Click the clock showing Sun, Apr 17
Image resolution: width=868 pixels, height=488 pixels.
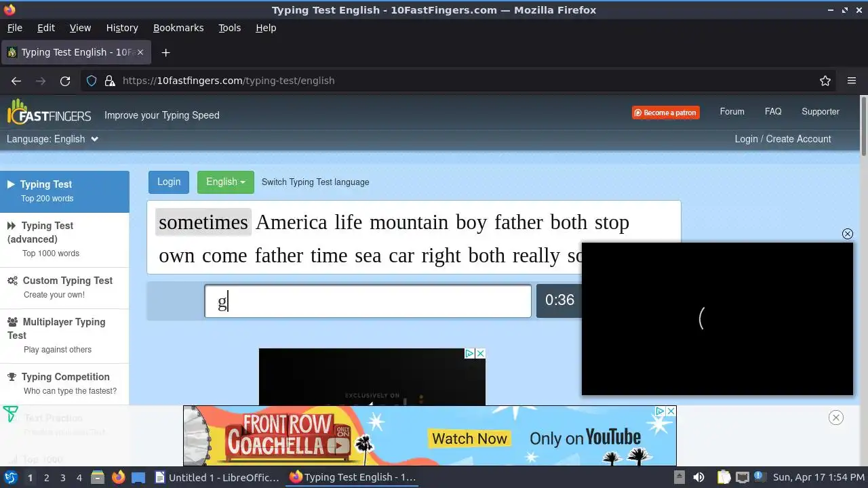pos(818,477)
